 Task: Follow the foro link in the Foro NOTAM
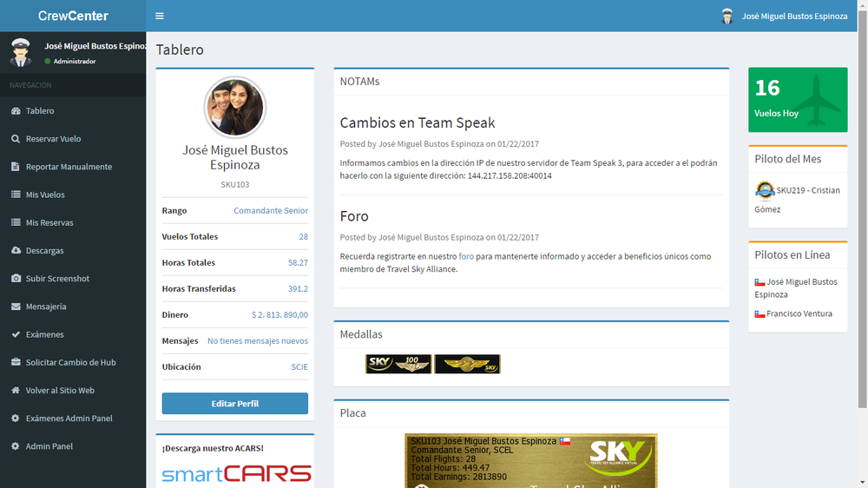click(x=466, y=256)
